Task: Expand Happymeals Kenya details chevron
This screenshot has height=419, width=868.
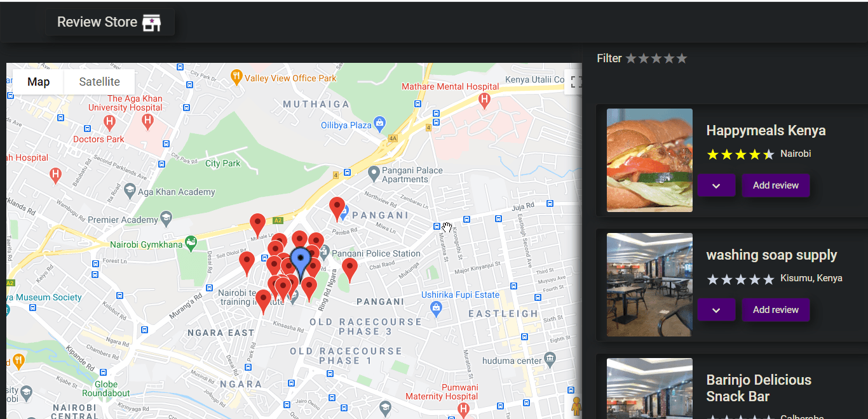Action: click(x=716, y=185)
